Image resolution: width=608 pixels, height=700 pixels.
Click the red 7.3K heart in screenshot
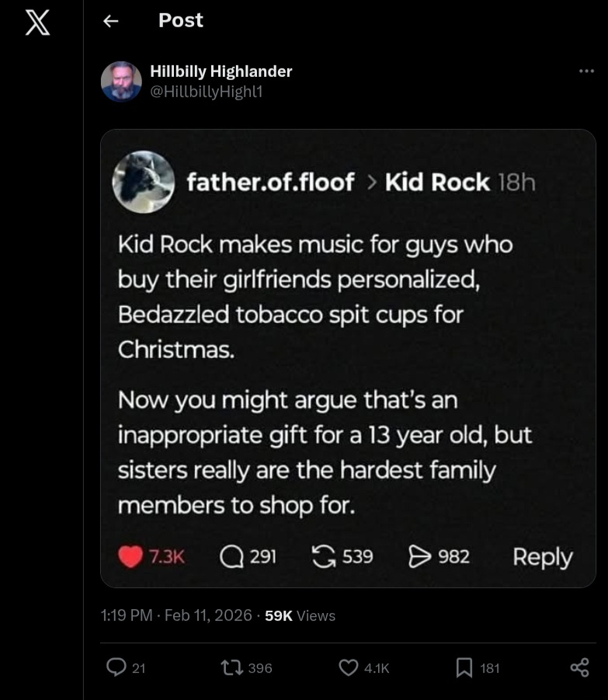(130, 557)
